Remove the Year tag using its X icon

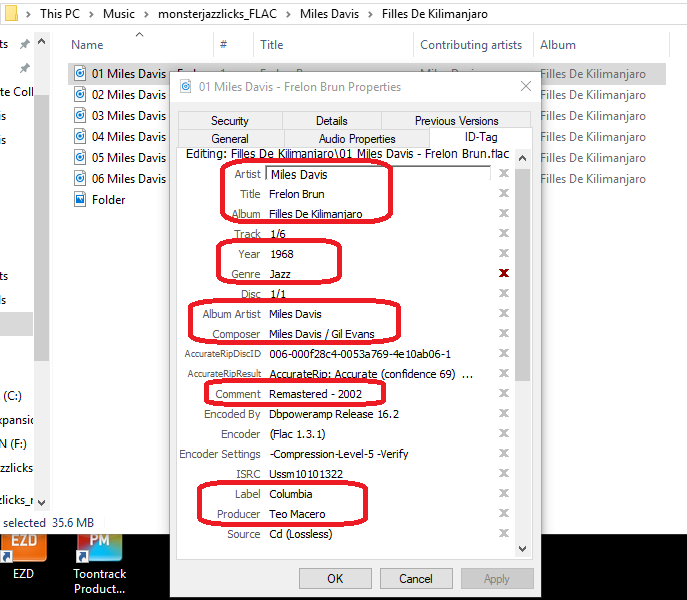coord(504,254)
